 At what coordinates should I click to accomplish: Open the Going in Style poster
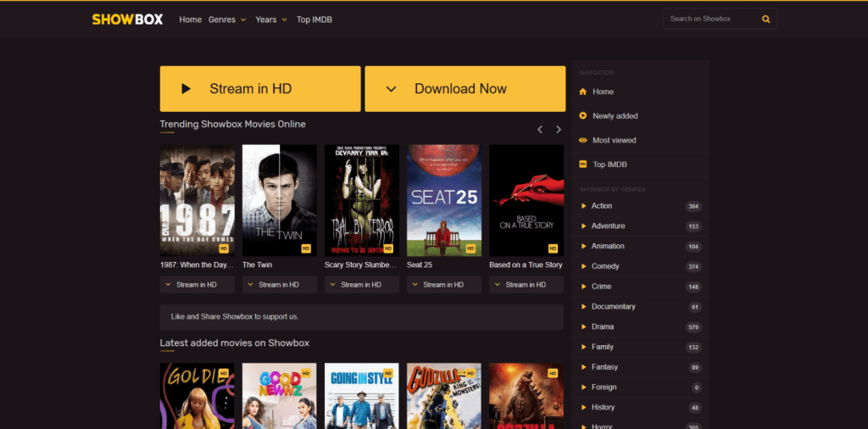click(362, 396)
